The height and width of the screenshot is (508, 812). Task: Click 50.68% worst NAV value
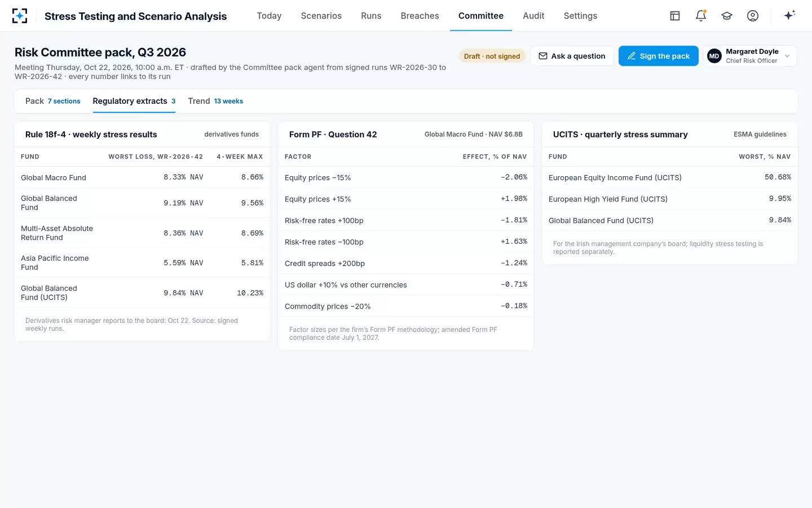(778, 177)
